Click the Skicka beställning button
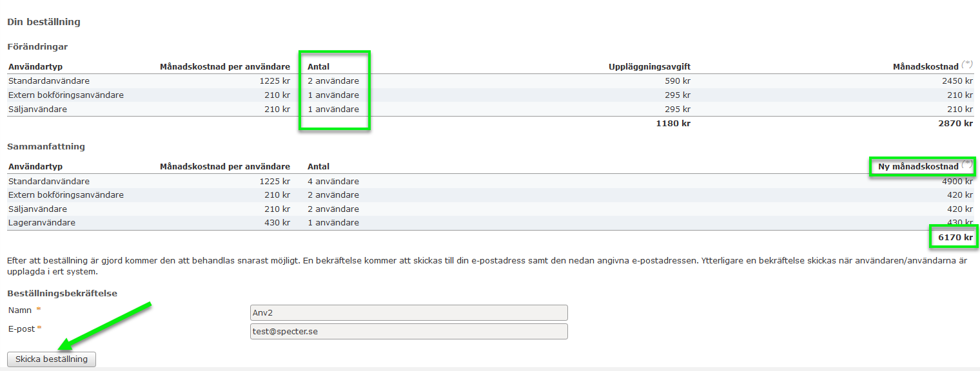This screenshot has width=980, height=371. (52, 359)
